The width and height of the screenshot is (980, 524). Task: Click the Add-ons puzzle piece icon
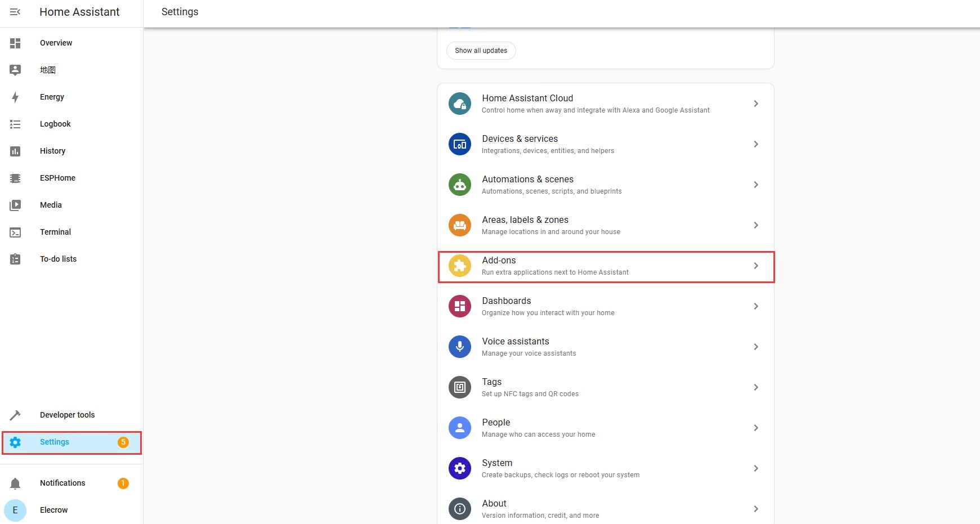click(460, 266)
